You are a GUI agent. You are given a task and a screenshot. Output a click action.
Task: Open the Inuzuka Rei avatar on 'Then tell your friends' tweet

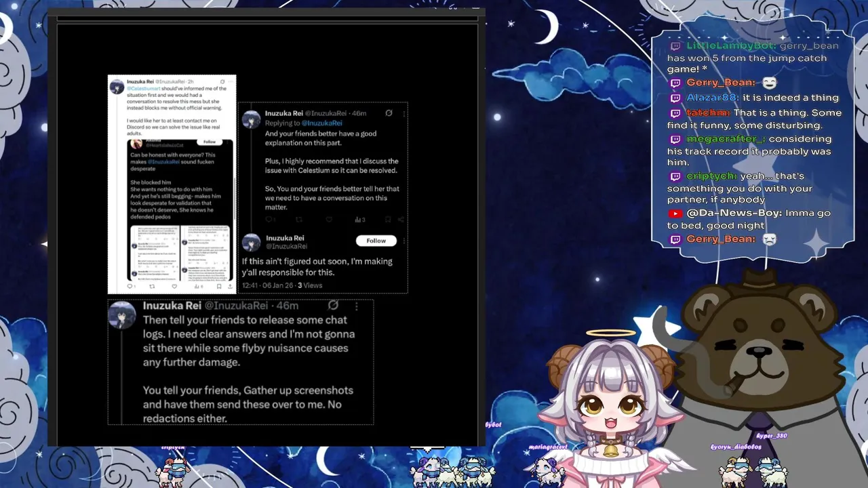(123, 314)
